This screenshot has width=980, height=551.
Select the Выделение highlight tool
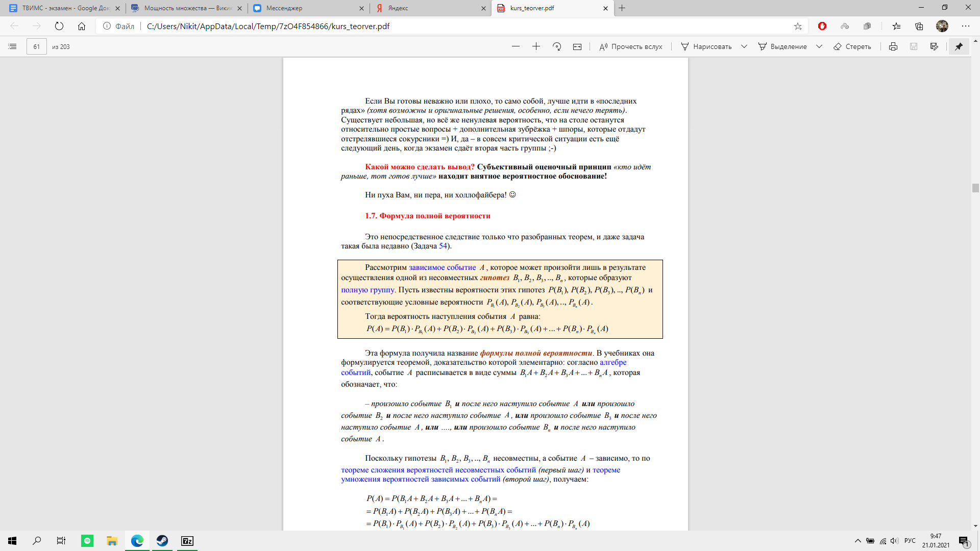(782, 46)
